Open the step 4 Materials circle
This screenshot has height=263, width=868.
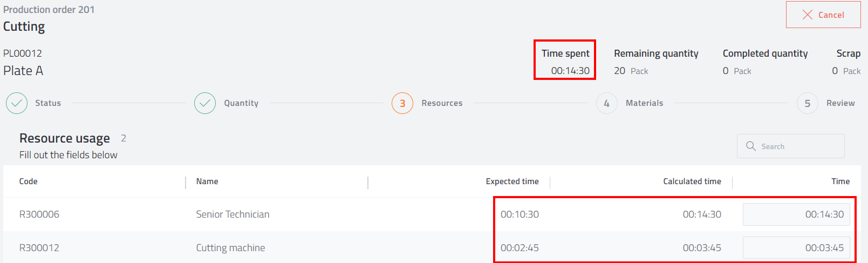[x=607, y=103]
